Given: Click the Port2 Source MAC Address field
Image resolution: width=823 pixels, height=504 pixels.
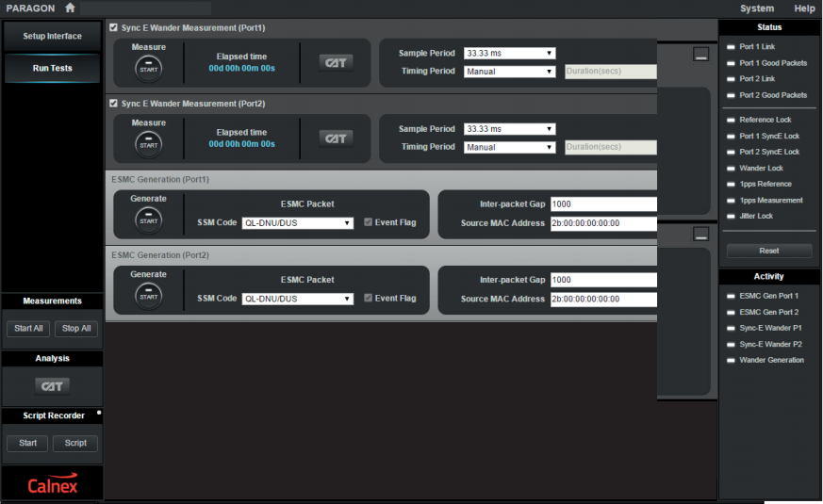Looking at the screenshot, I should (x=603, y=300).
